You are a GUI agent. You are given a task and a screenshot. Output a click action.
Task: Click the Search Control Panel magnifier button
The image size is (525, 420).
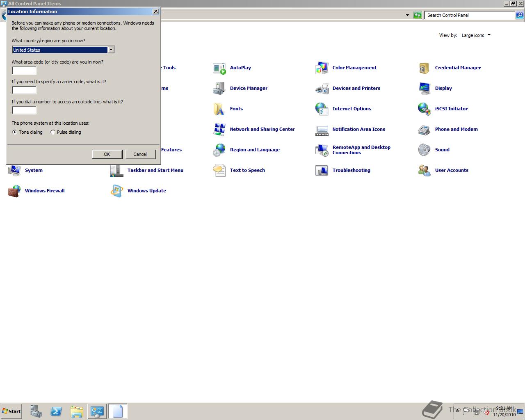pyautogui.click(x=520, y=15)
